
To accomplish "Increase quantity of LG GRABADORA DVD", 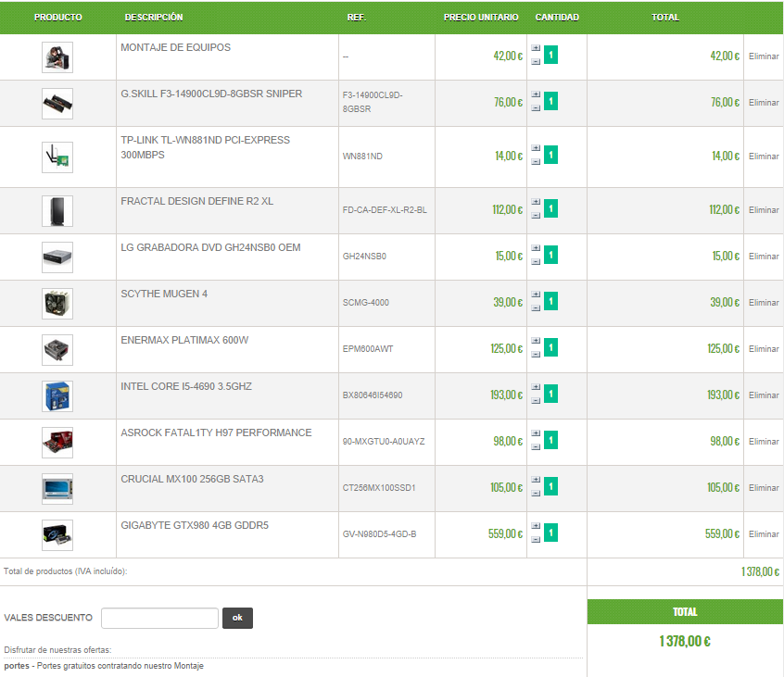I will (536, 248).
